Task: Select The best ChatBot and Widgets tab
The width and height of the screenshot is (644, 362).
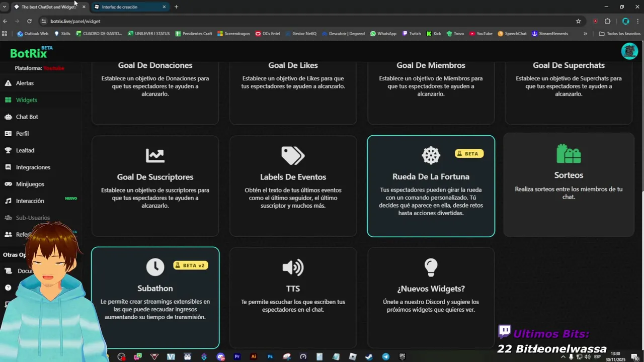Action: (x=48, y=7)
